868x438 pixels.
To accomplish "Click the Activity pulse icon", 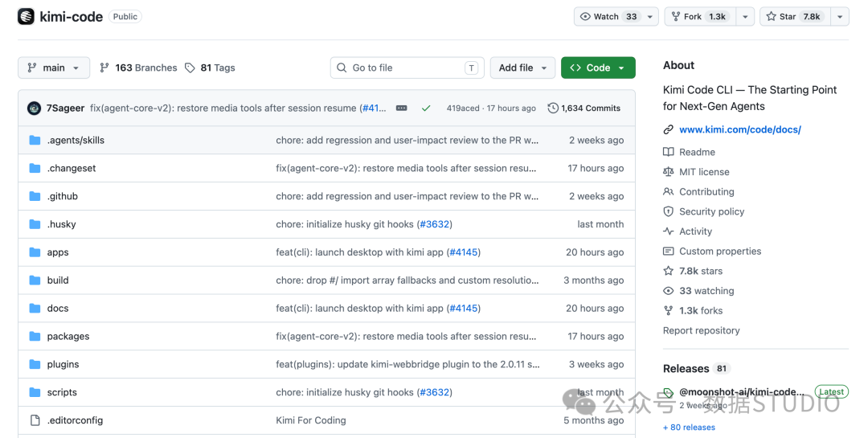I will coord(668,231).
